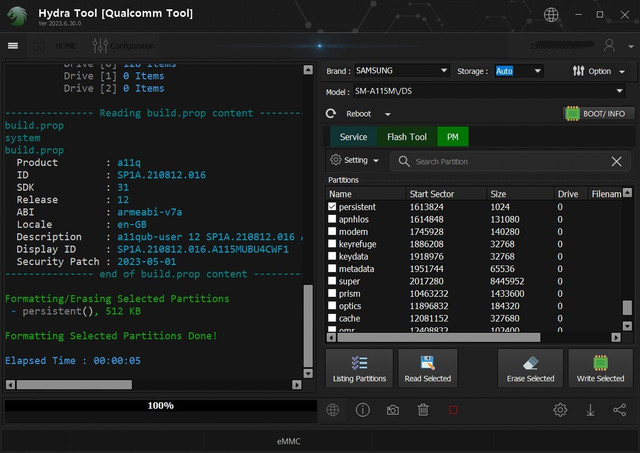Sort by the Name column header
This screenshot has height=453, width=640.
366,194
